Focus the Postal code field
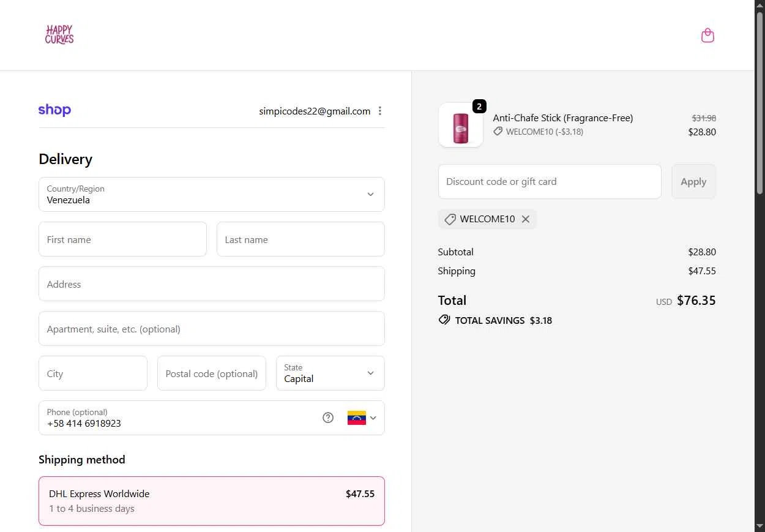The image size is (765, 532). pyautogui.click(x=212, y=373)
